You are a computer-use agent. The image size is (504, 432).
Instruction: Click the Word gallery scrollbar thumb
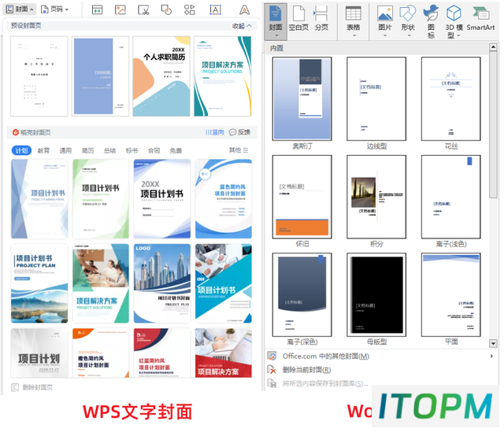(493, 124)
